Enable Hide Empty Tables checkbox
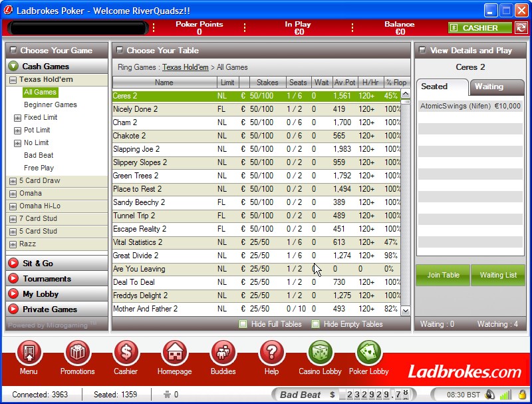The image size is (532, 404). [315, 324]
